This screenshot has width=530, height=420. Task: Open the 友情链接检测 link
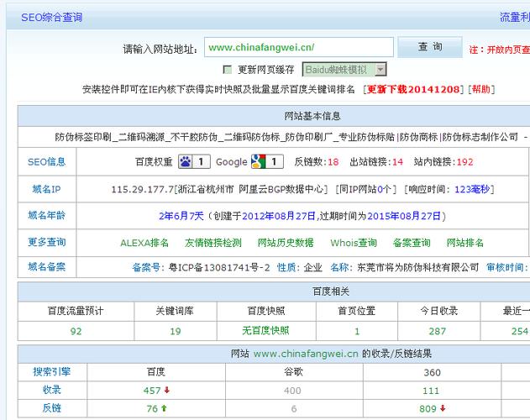pos(213,243)
